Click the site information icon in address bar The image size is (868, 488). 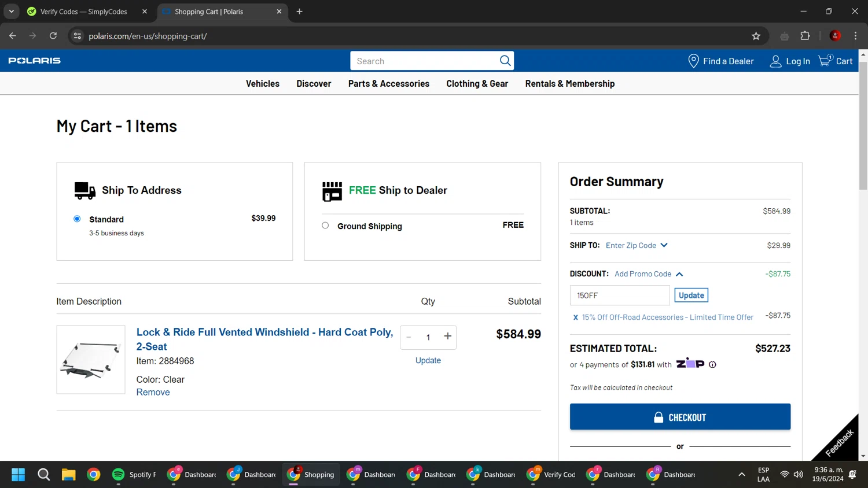77,36
